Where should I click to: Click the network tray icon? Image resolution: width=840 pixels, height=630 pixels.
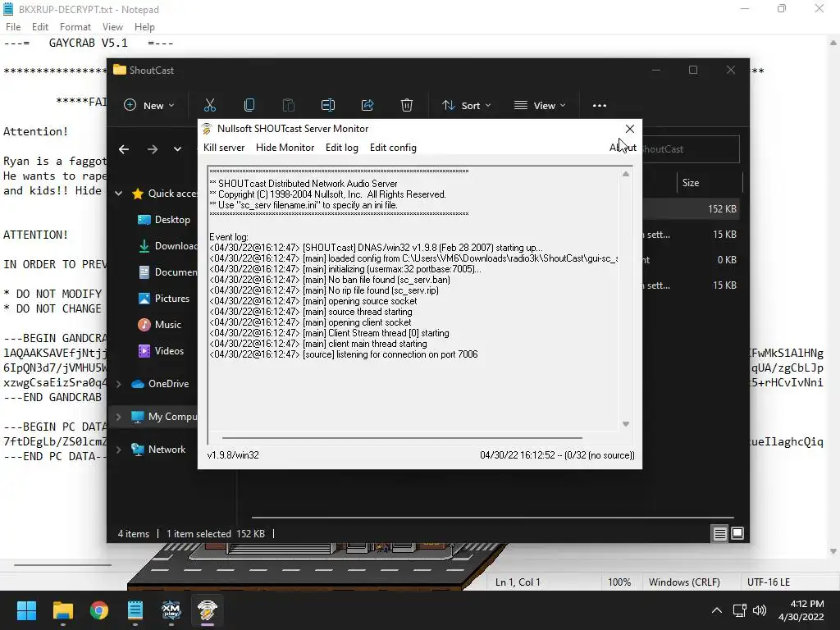tap(740, 610)
